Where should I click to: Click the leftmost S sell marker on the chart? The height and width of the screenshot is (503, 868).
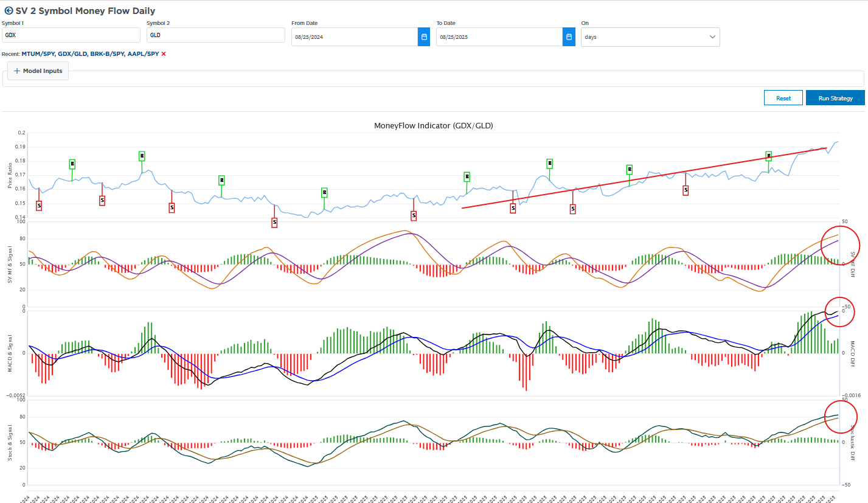[x=39, y=206]
